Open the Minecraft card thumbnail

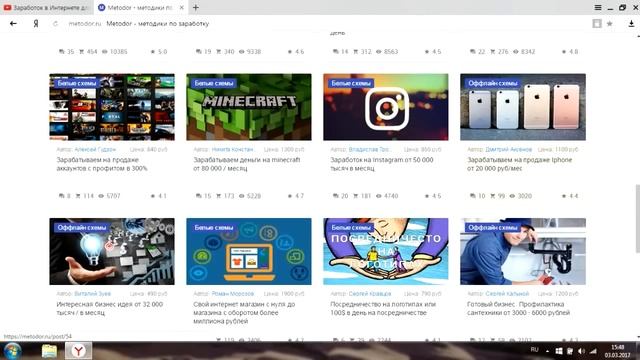point(249,107)
